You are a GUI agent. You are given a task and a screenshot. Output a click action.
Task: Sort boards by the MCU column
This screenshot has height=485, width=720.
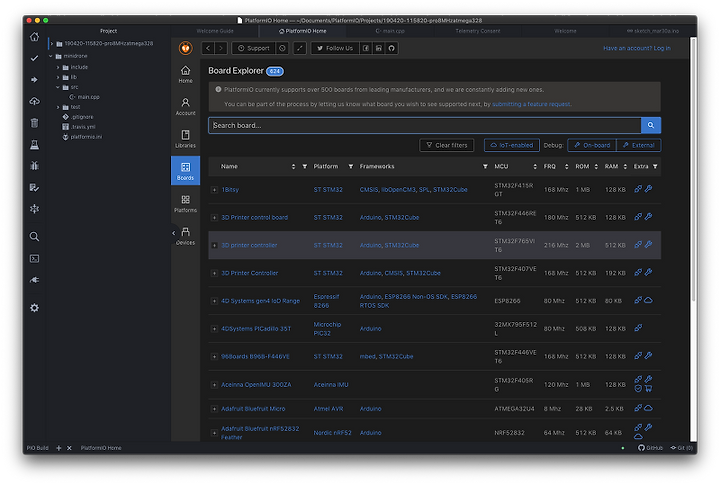(x=534, y=166)
